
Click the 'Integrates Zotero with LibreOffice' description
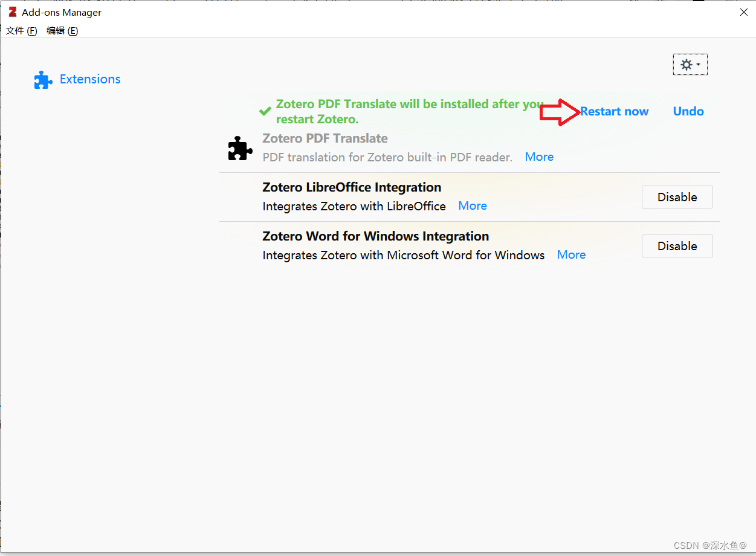click(x=354, y=206)
